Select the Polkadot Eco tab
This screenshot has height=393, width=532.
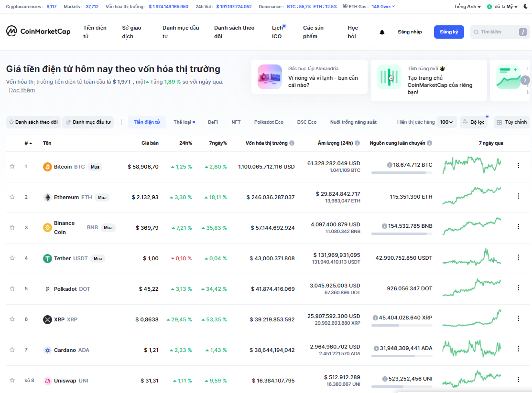pyautogui.click(x=269, y=122)
